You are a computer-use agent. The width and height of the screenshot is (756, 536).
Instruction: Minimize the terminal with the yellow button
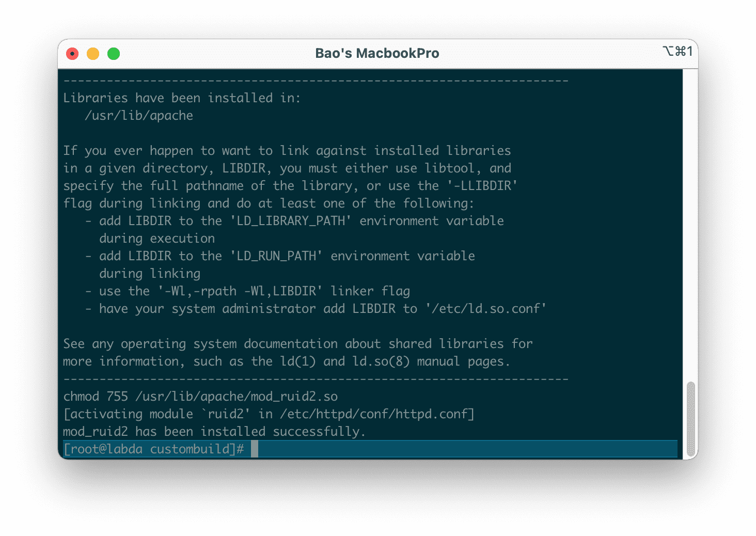93,54
